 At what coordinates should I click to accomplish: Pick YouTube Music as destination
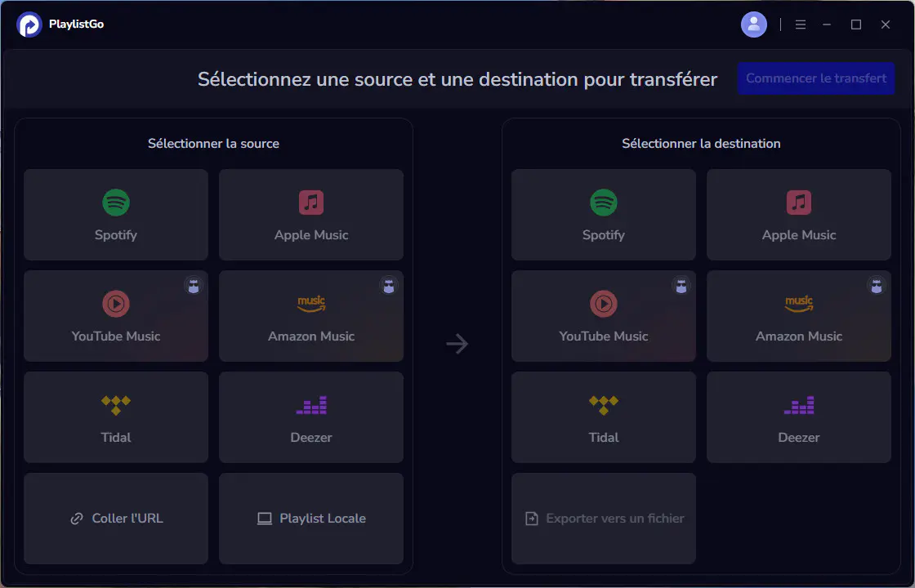pyautogui.click(x=603, y=316)
